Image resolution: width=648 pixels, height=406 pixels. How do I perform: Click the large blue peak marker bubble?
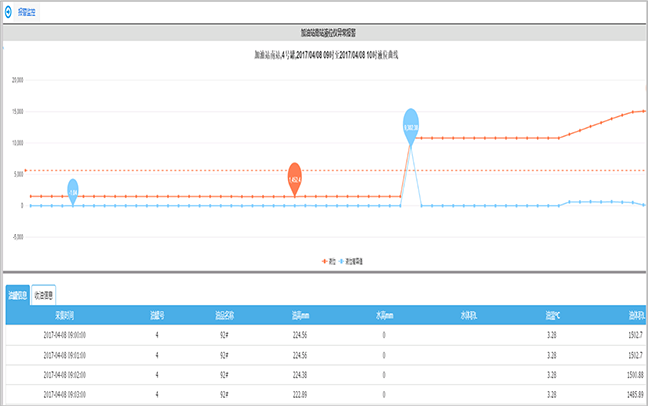411,125
